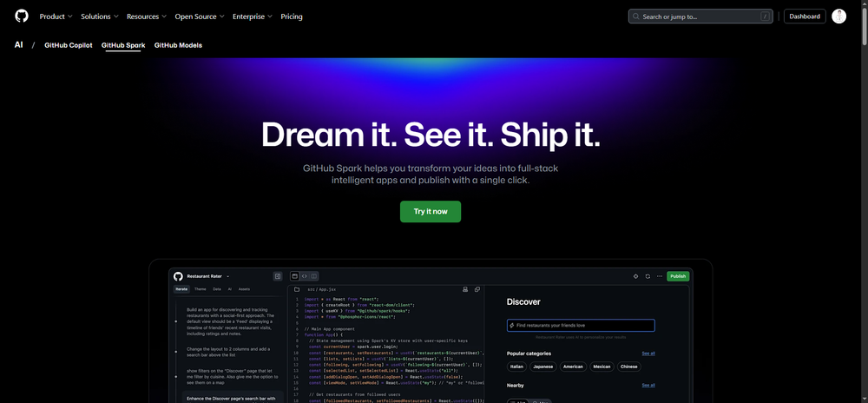Click See all for Nearby
Screen dimensions: 868x403
point(648,386)
